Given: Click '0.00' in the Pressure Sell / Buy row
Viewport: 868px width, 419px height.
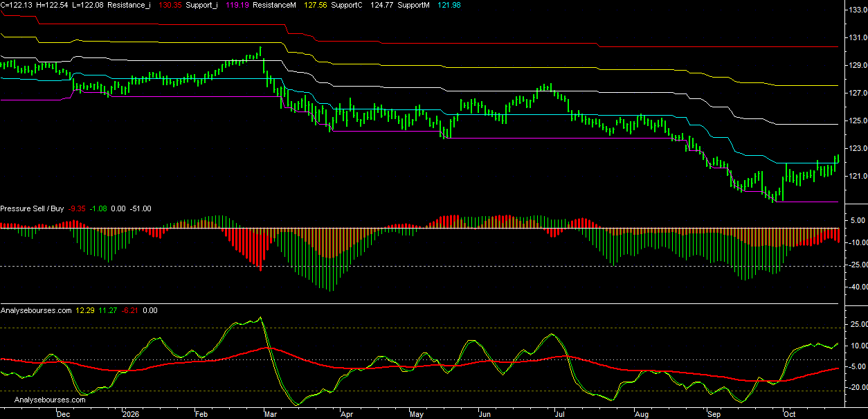Looking at the screenshot, I should [x=118, y=208].
